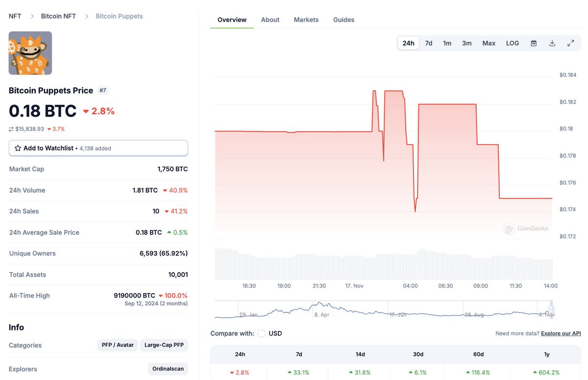Click the Unique Owners value 6,593 (65.92%)

(x=164, y=253)
